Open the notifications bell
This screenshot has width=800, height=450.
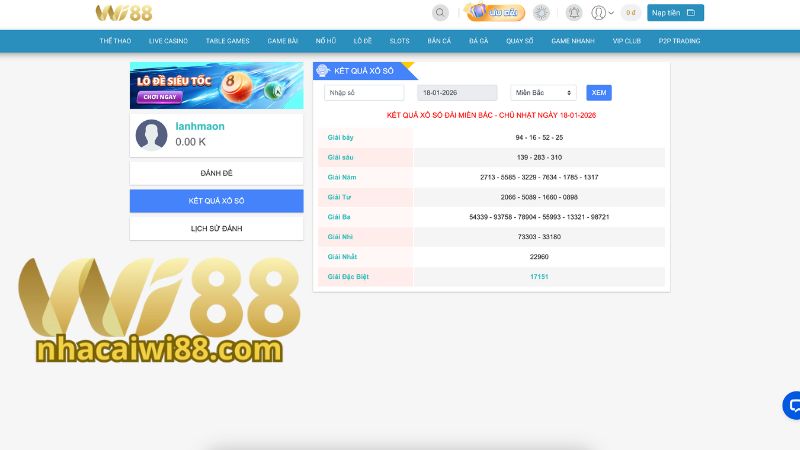tap(574, 12)
